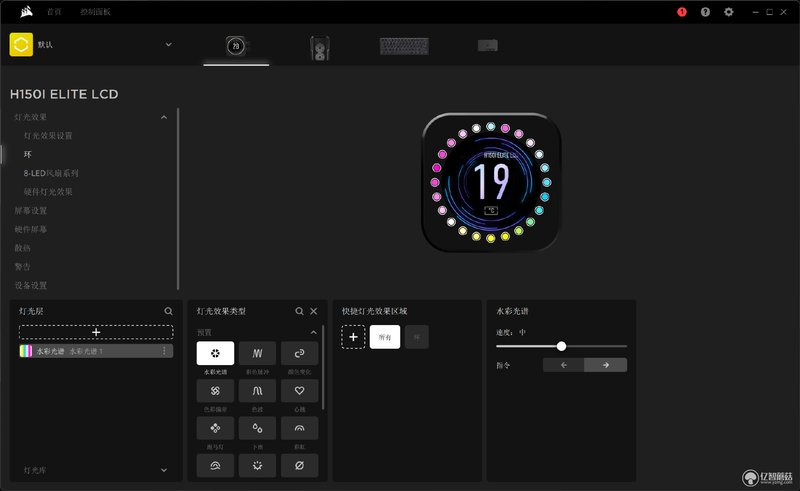
Task: Select the 彩色脉冲 effect icon
Action: [x=257, y=353]
